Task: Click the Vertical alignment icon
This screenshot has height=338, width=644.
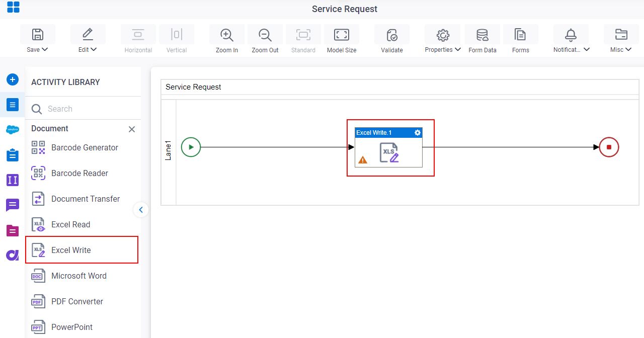Action: [176, 34]
